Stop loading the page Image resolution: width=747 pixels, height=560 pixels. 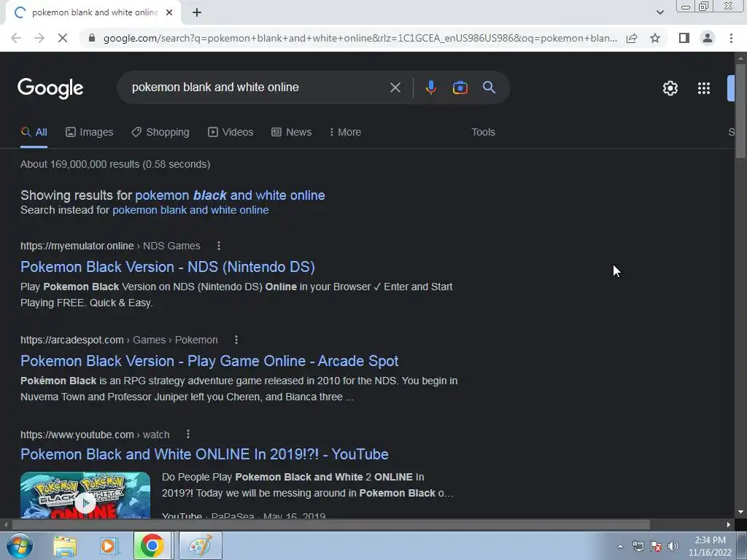click(x=63, y=38)
